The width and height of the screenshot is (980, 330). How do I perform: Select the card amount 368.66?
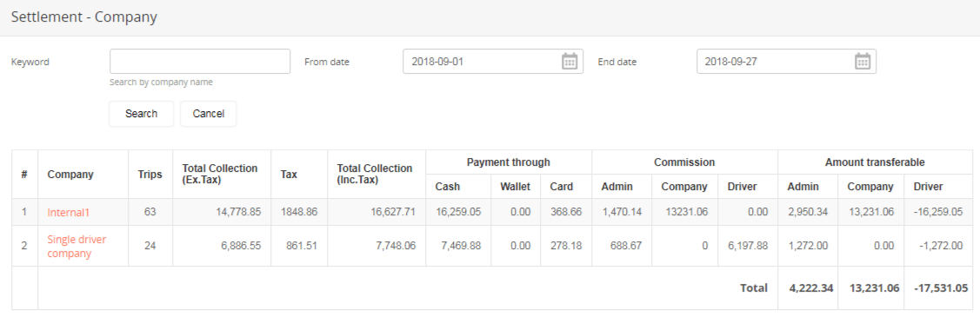coord(565,212)
